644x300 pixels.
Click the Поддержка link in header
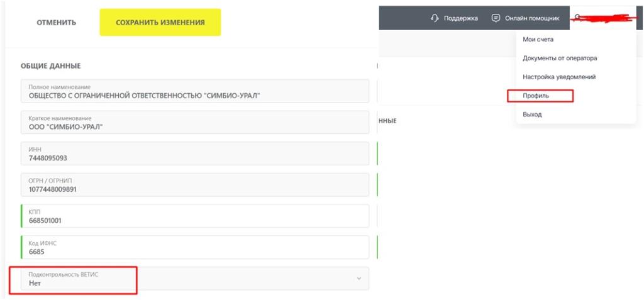pos(461,18)
